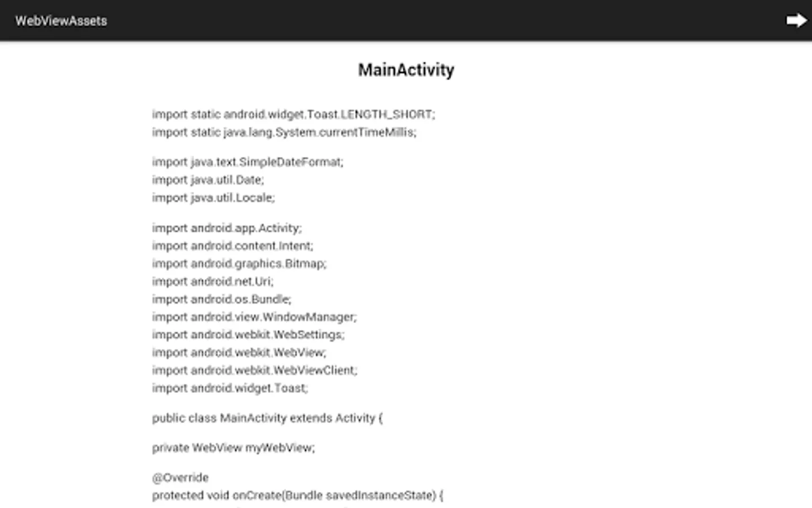This screenshot has height=508, width=812.
Task: Click the WebSettings import line
Action: [x=248, y=335]
